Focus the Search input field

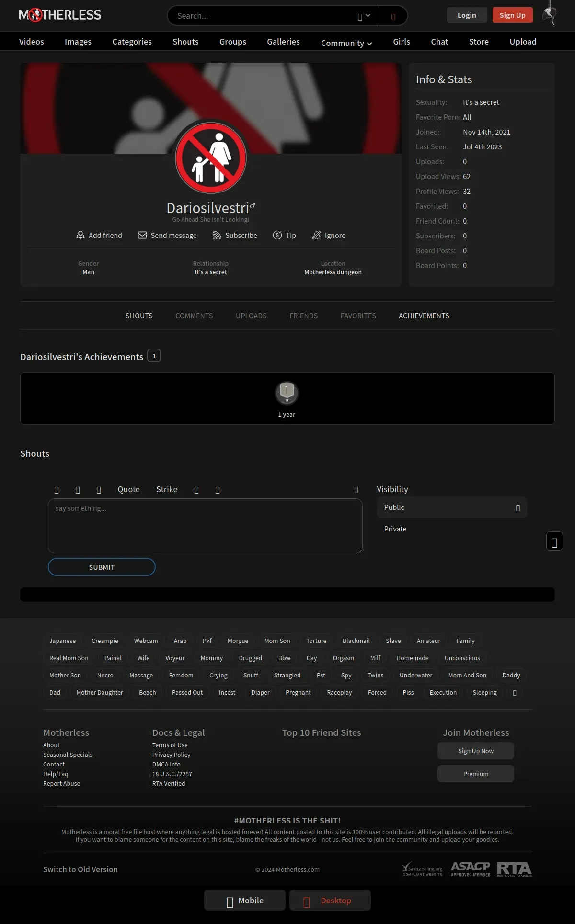[x=264, y=16]
